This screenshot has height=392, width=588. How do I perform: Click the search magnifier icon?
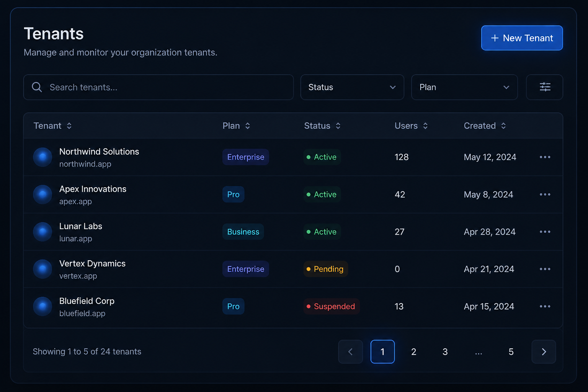37,87
